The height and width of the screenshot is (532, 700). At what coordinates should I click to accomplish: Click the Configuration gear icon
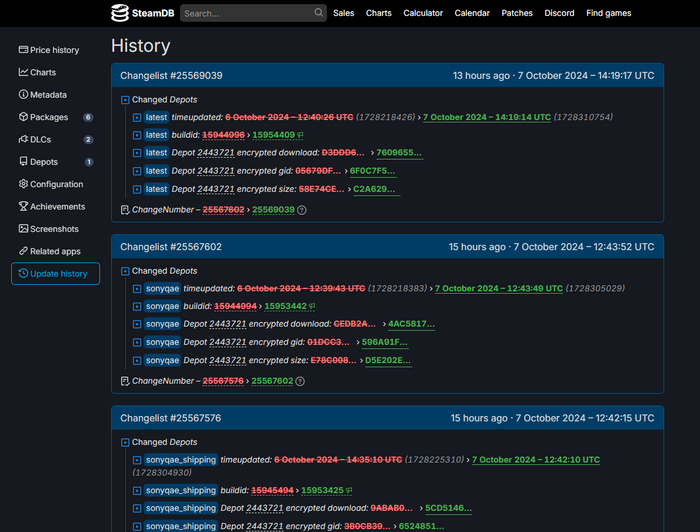click(x=23, y=184)
